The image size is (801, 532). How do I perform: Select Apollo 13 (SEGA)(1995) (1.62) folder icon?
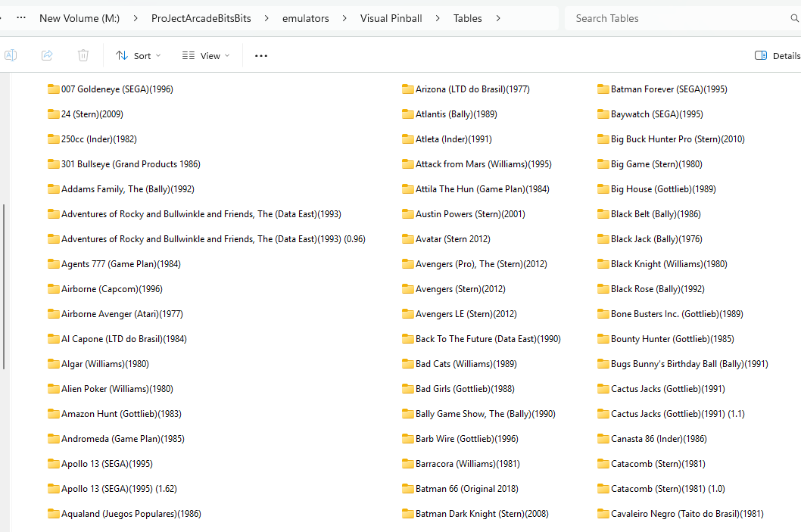[x=53, y=489]
